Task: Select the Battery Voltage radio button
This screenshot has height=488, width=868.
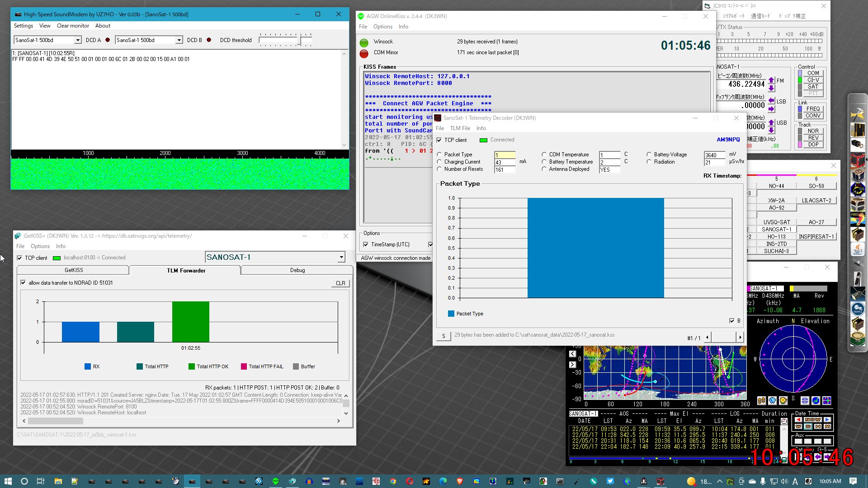Action: point(649,155)
